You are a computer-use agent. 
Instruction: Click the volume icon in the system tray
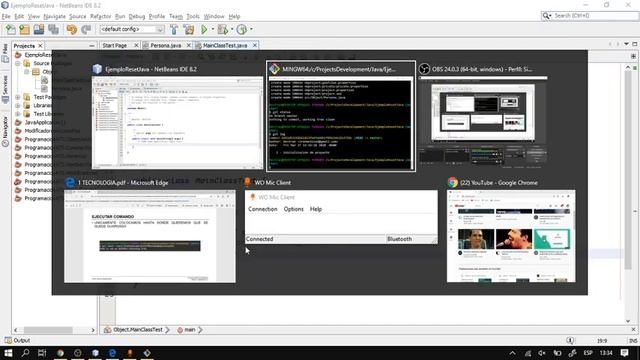coord(542,353)
